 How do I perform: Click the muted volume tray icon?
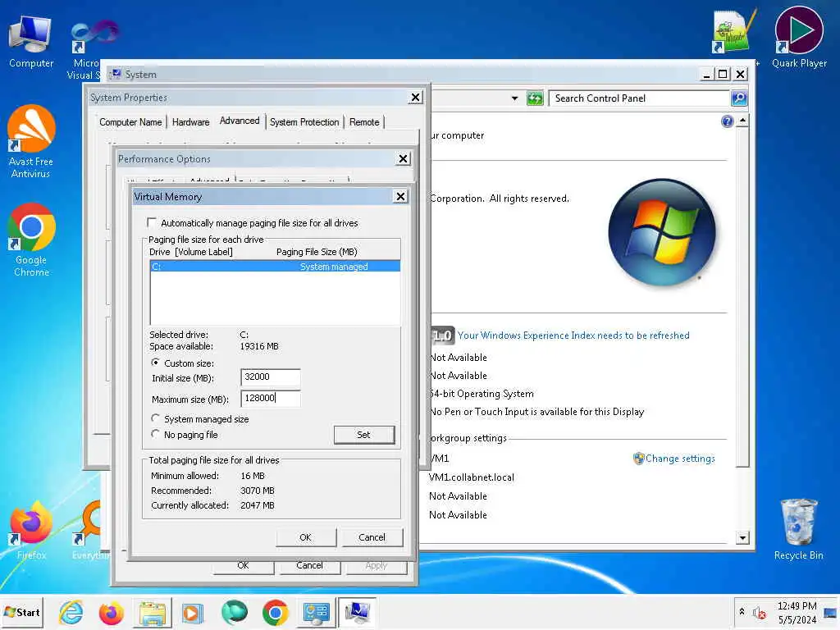[759, 612]
